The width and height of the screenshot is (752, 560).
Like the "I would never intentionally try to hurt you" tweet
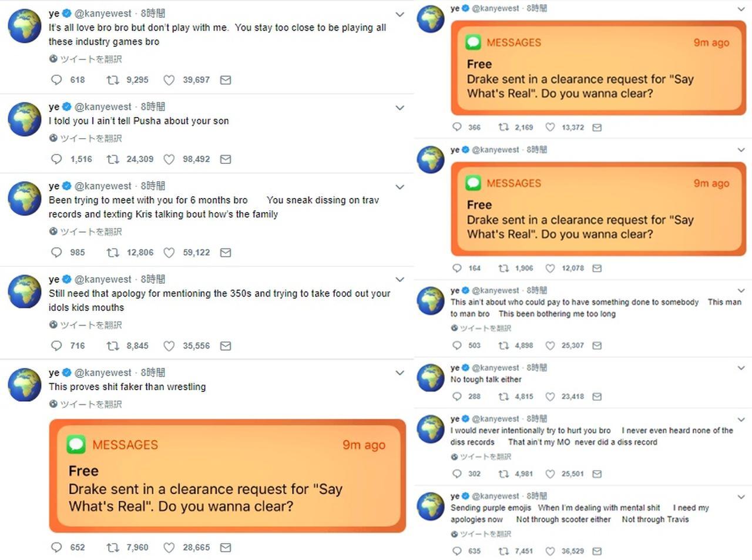(x=550, y=474)
